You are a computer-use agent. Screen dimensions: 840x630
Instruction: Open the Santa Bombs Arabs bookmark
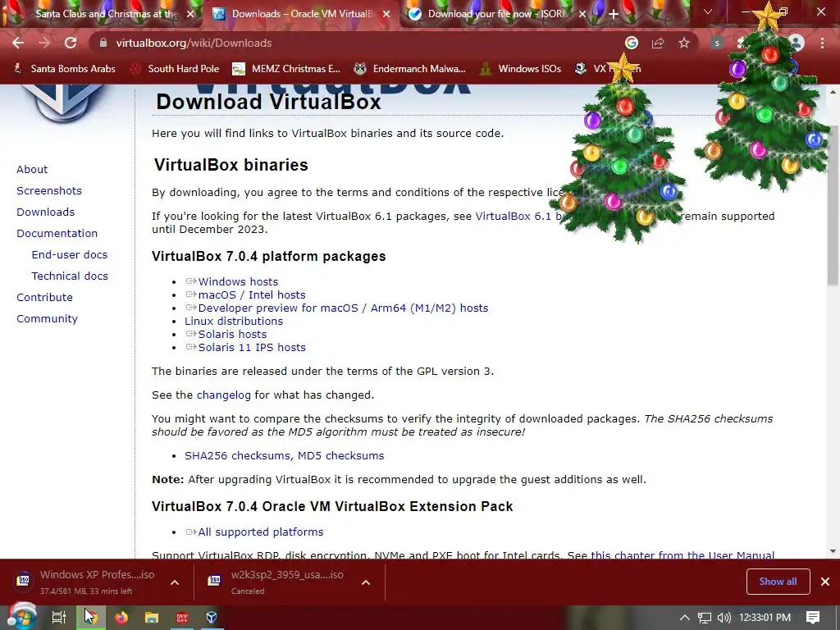click(64, 69)
